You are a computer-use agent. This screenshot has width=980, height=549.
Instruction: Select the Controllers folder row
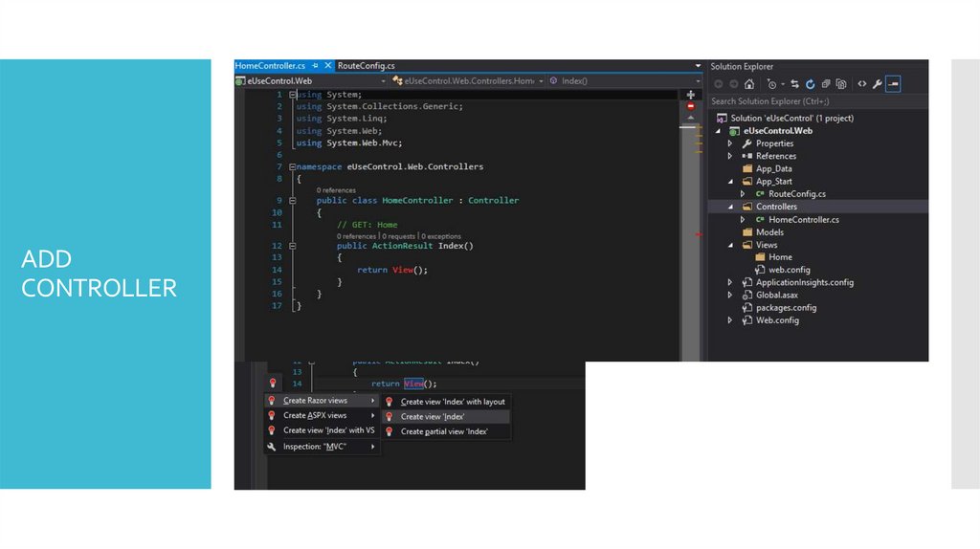817,207
